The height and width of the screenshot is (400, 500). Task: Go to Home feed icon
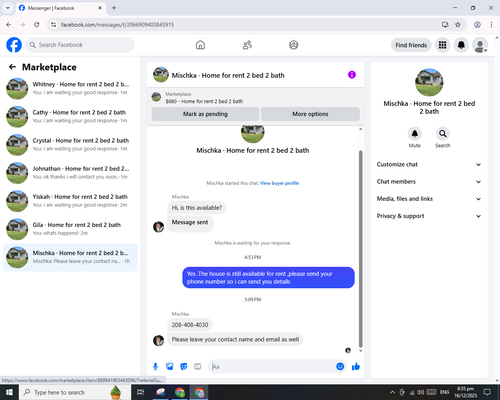(200, 45)
